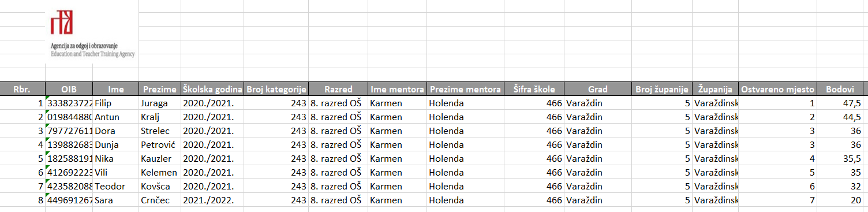Select the surname cell Kralj
This screenshot has width=868, height=212.
160,117
